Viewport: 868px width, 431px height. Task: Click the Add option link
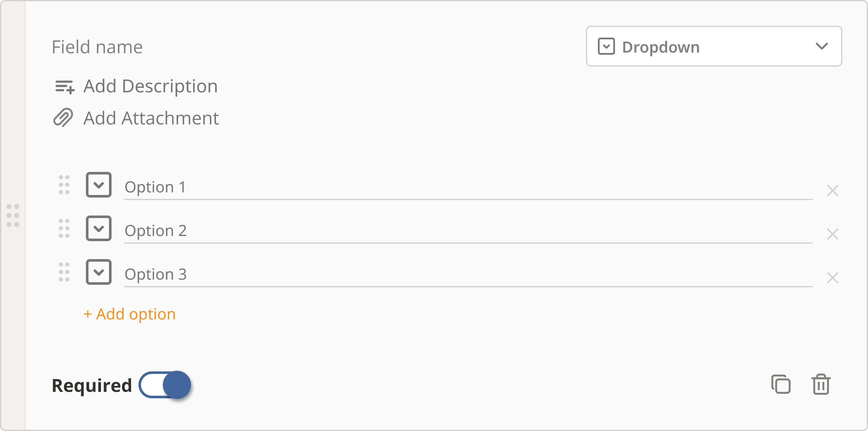tap(130, 314)
